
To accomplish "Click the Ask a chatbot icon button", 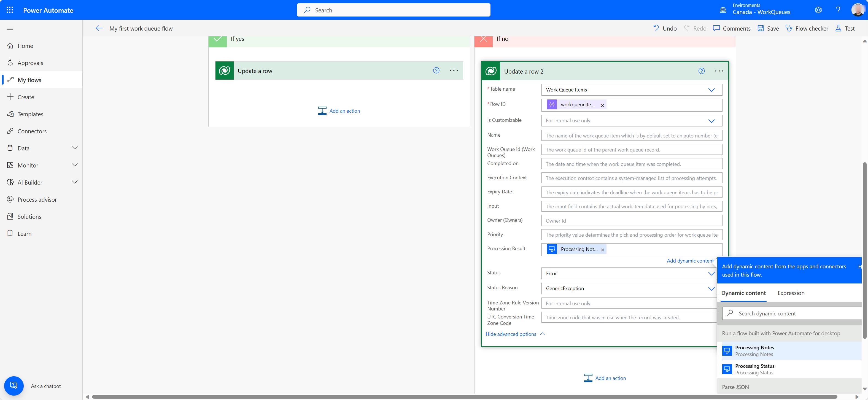I will (14, 386).
